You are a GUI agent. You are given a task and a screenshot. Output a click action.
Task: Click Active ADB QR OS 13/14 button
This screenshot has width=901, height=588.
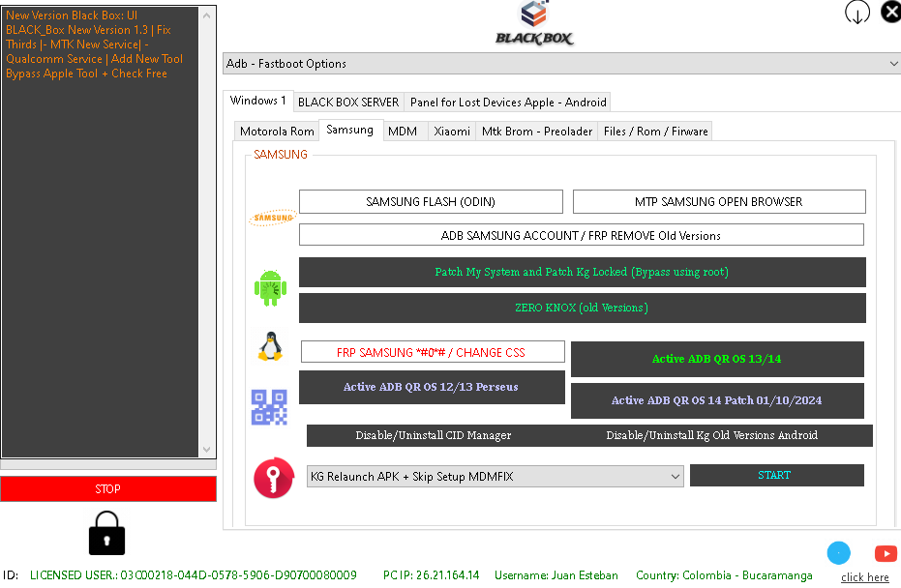[x=717, y=359]
